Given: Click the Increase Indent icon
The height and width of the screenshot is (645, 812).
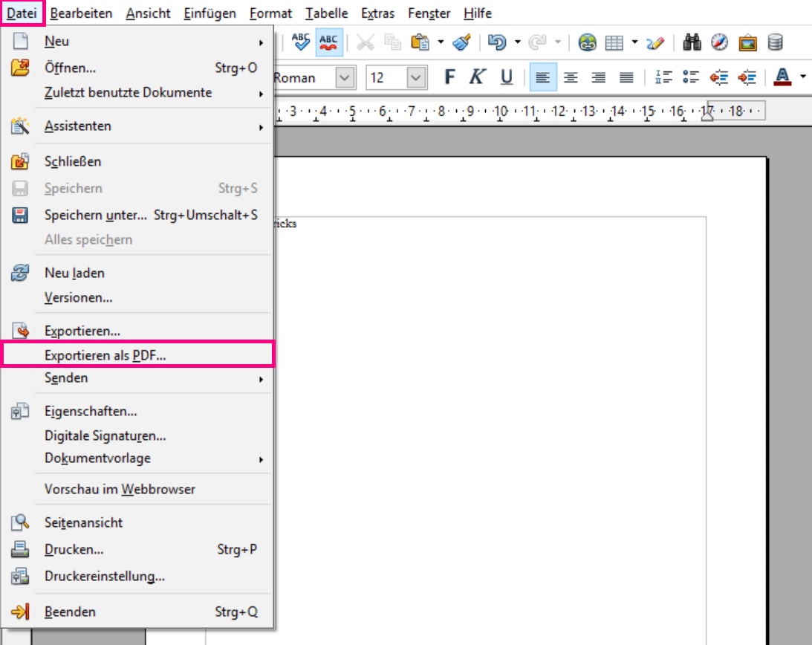Looking at the screenshot, I should click(747, 77).
